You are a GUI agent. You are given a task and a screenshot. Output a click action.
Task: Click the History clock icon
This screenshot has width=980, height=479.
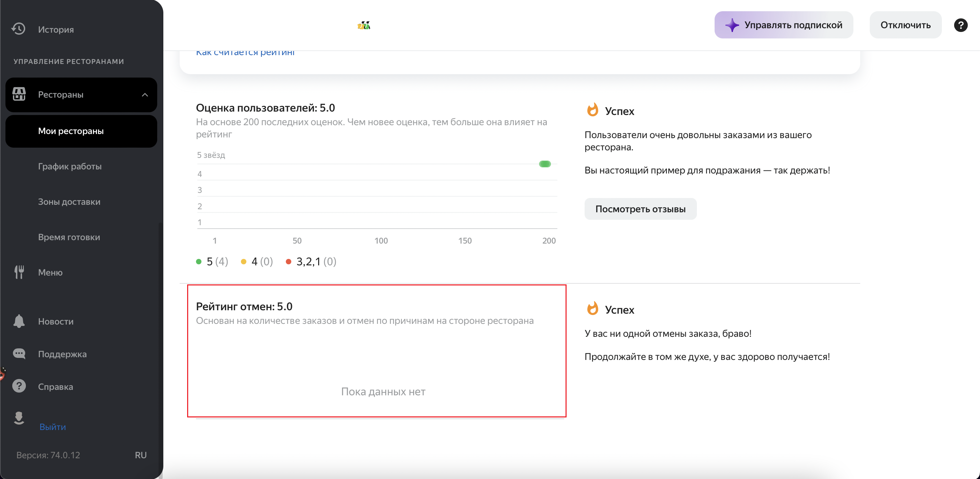tap(18, 29)
